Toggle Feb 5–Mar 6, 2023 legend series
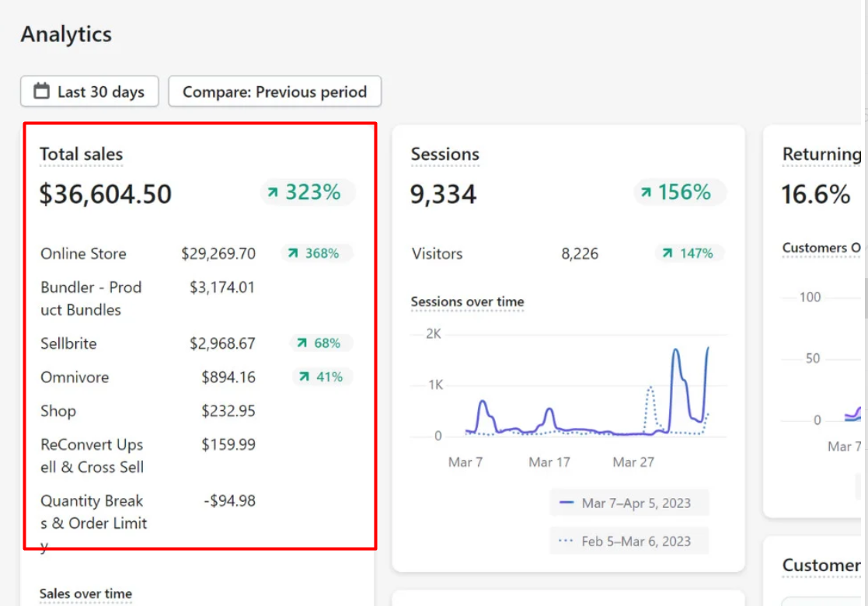The image size is (868, 606). 628,542
